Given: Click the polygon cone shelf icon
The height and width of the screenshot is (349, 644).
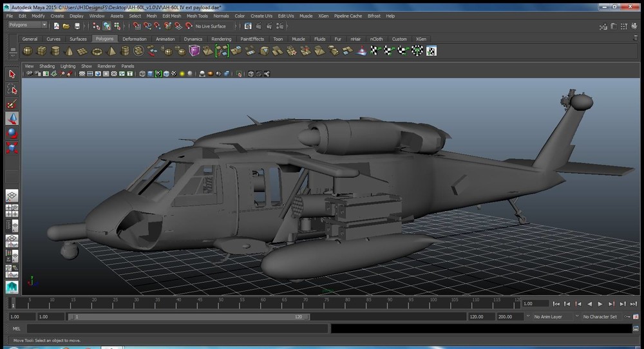Looking at the screenshot, I should 70,51.
